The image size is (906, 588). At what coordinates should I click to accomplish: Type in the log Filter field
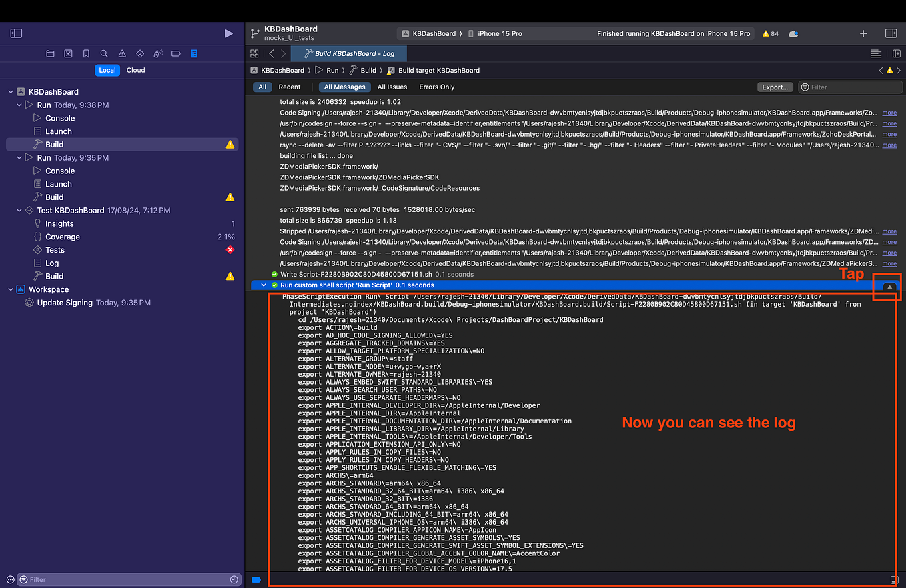[847, 87]
